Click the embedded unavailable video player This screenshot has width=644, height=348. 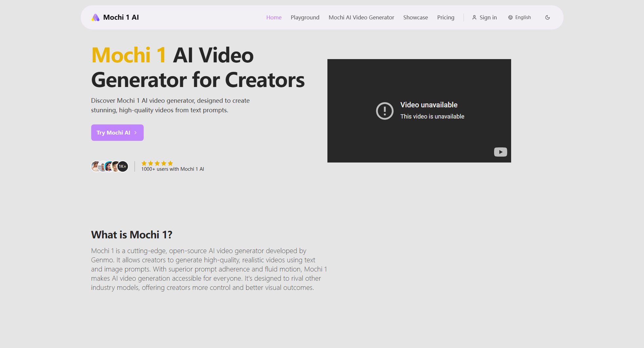click(x=419, y=111)
